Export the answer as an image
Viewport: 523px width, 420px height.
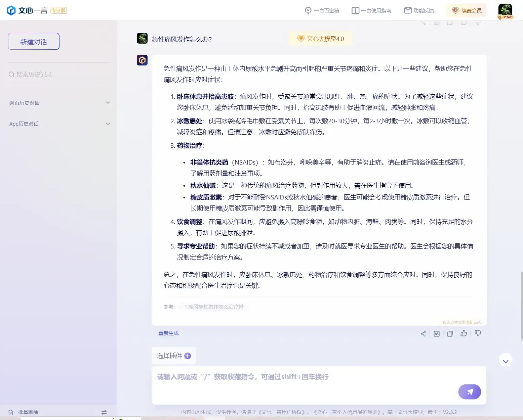tap(436, 333)
